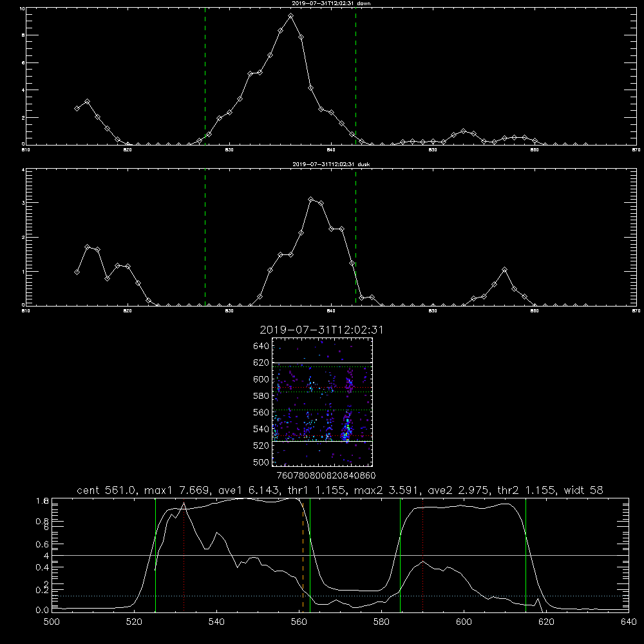644x644 pixels.
Task: Click the 'cent 561.0' value in statistics line
Action: 106,490
